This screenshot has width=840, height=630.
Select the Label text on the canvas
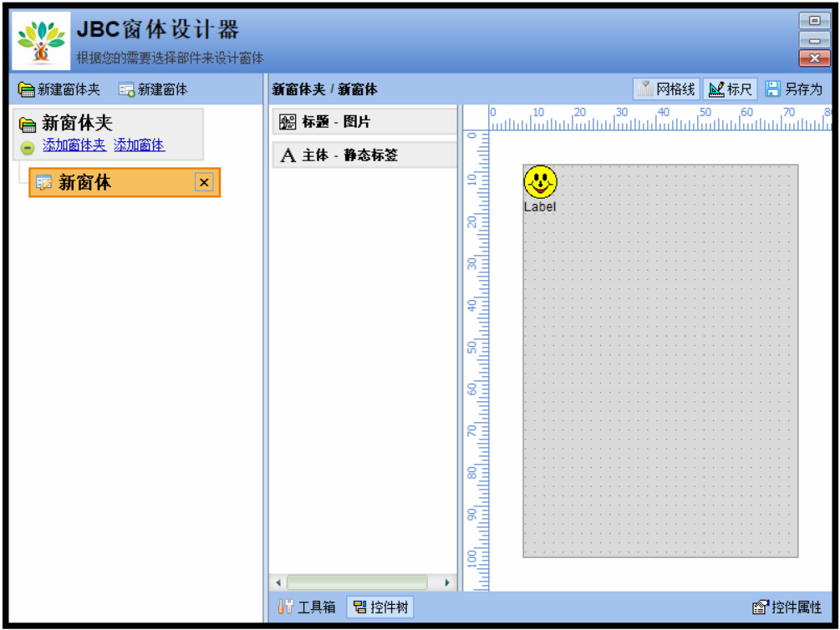[539, 206]
